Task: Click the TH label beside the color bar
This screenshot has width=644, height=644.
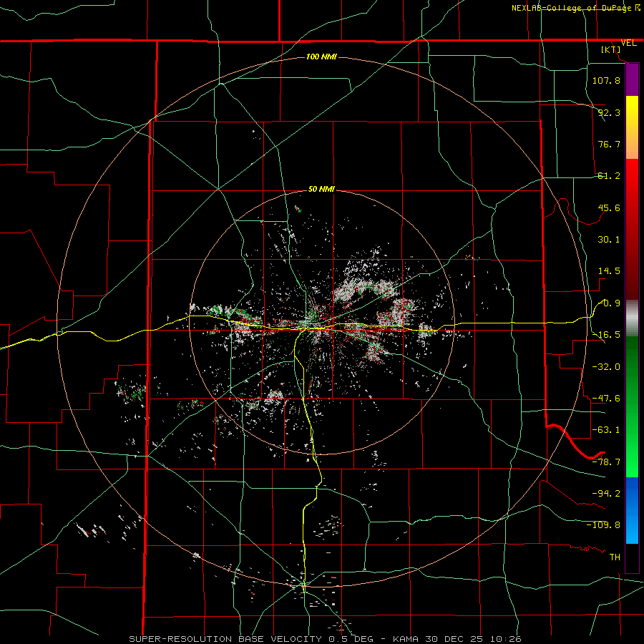Action: pyautogui.click(x=615, y=557)
